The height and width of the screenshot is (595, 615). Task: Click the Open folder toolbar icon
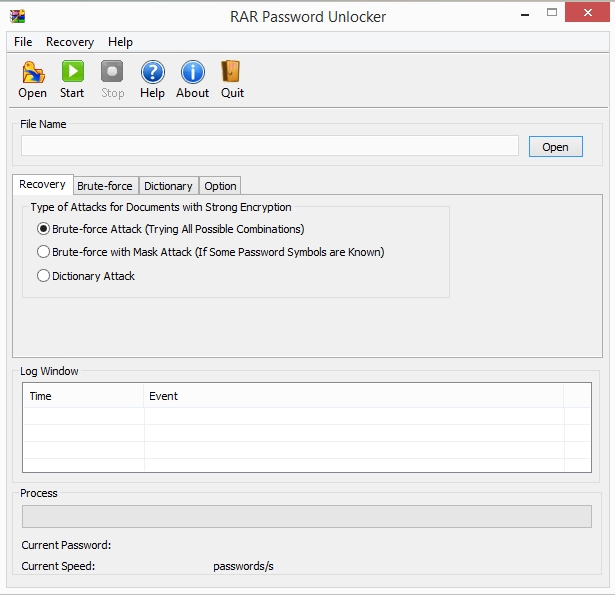pos(33,72)
